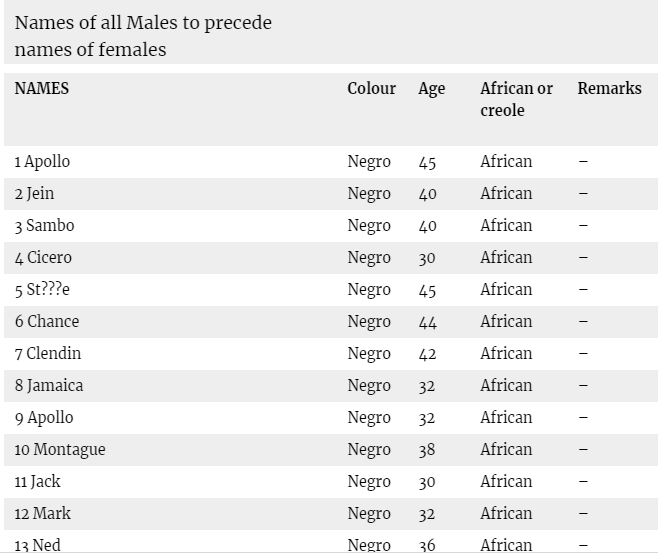658x553 pixels.
Task: Click the unclear name 5 St???e
Action: [43, 290]
